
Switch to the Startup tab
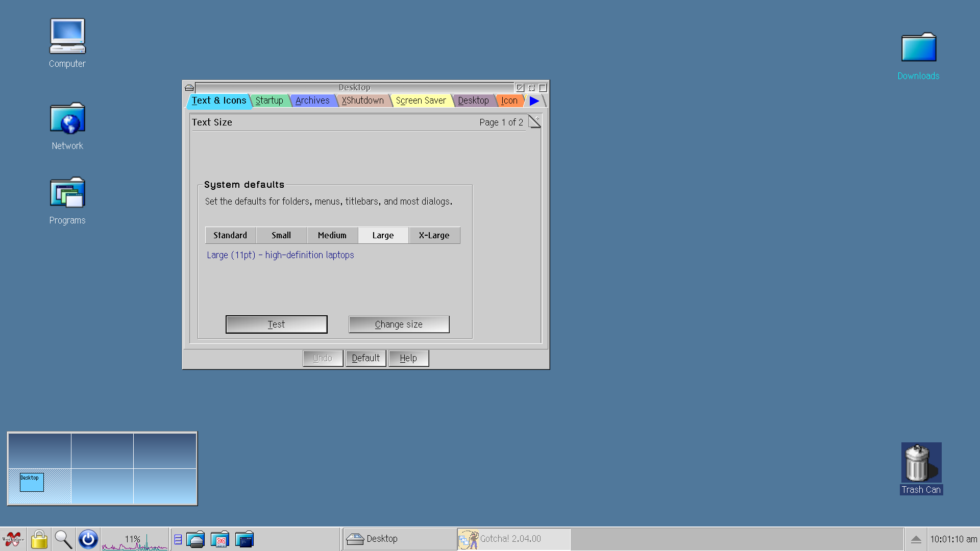269,101
